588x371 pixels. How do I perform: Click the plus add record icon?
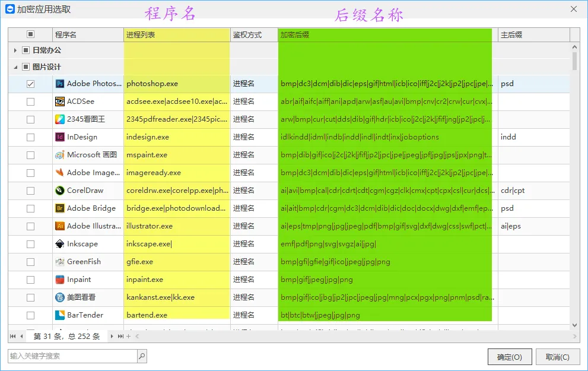coord(128,336)
